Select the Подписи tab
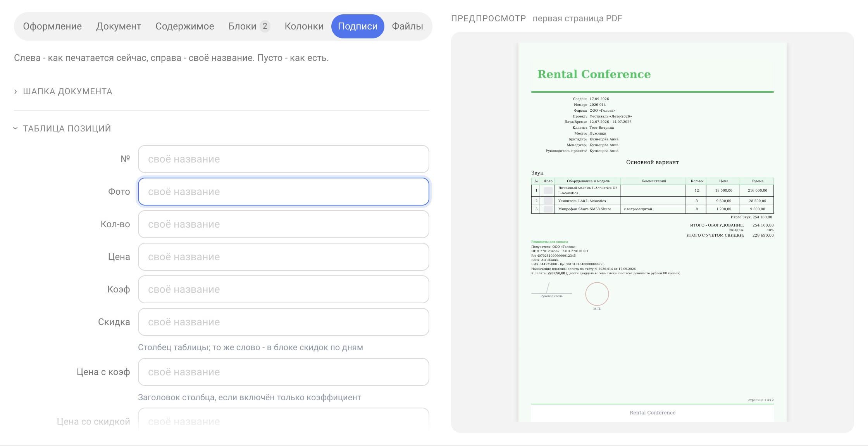868x446 pixels. point(358,26)
